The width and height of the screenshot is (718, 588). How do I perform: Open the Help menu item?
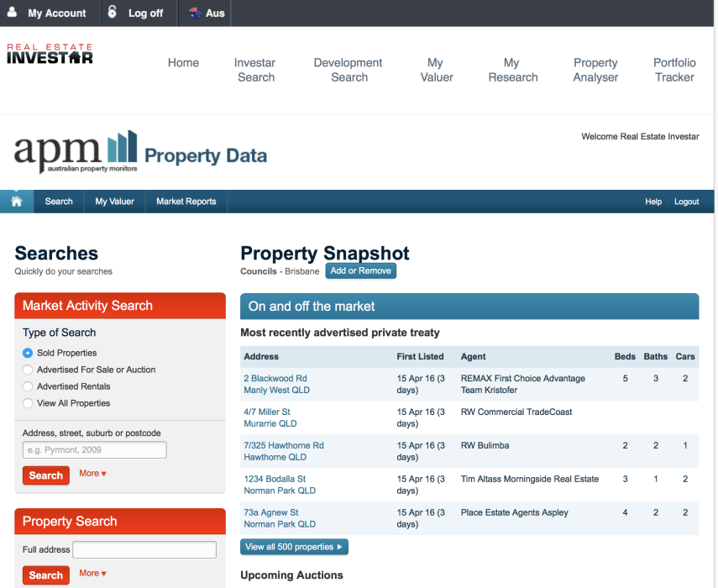(653, 202)
